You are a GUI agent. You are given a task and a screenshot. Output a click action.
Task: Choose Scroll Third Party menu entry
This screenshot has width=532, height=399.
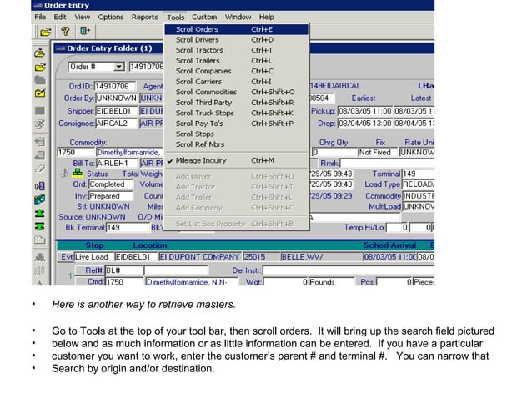point(237,103)
